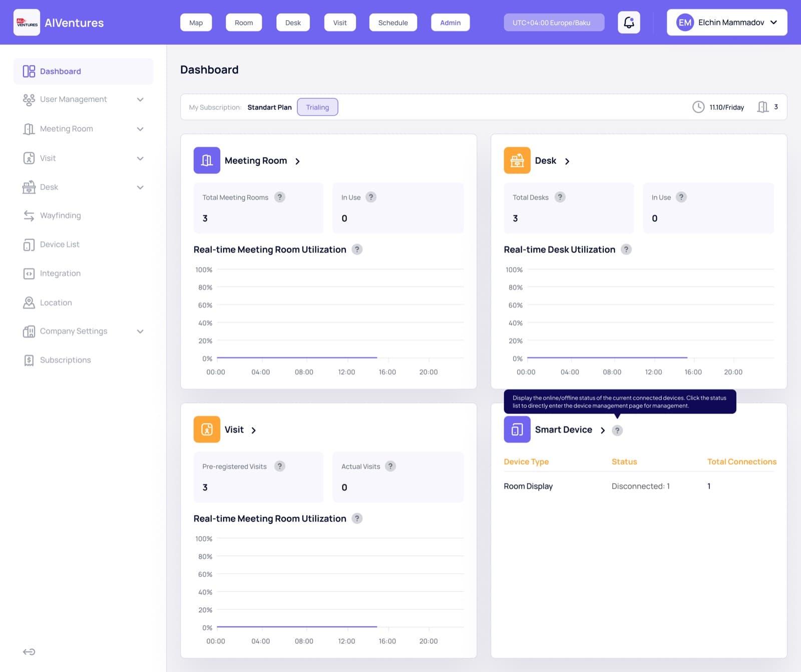Click help icon for Real-time Meeting Room Utilization in Meeting Room card
The height and width of the screenshot is (672, 801).
357,249
